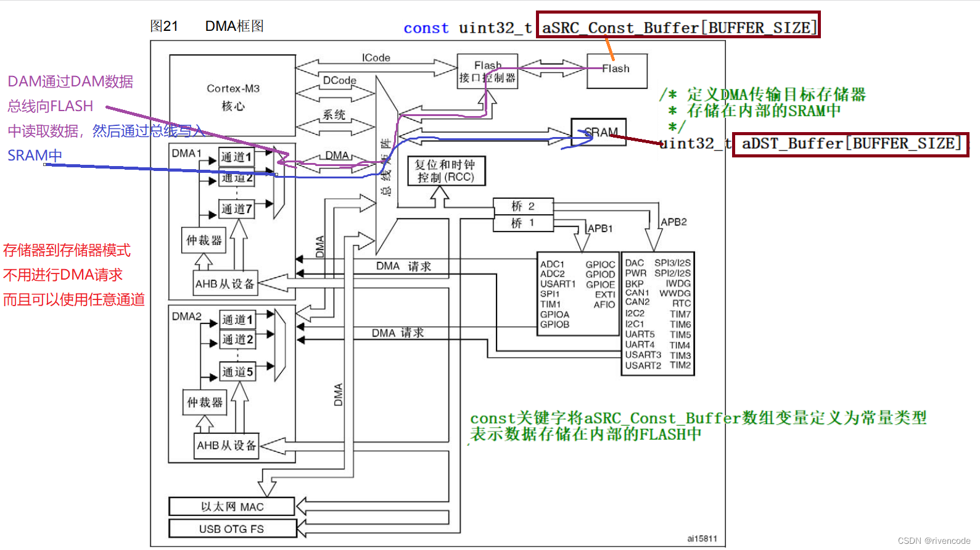Click the 'ICode' bus label

(376, 57)
